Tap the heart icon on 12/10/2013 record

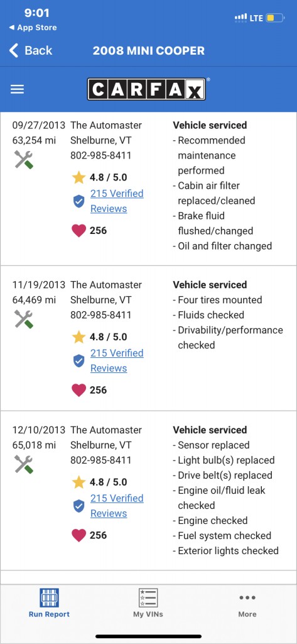78,535
